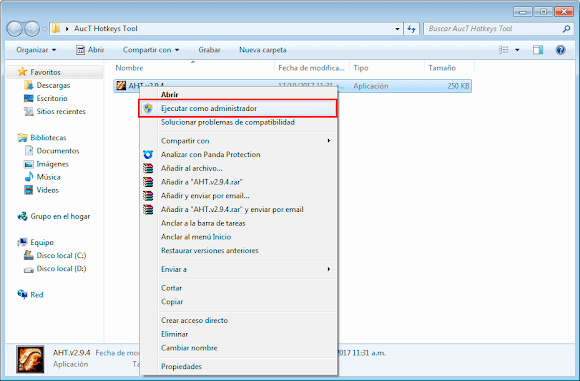Choose Analizar con Panda Protection
This screenshot has width=580, height=381.
tap(239, 155)
